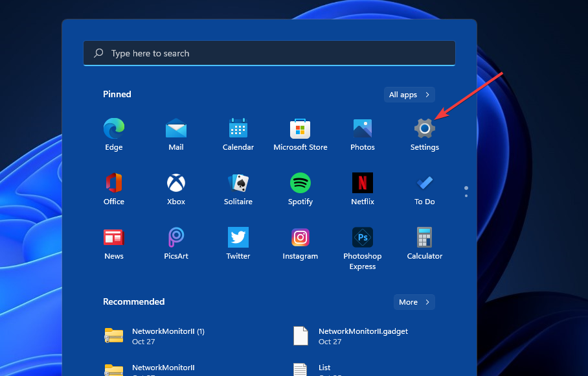Click the Type here to search box
588x376 pixels.
[x=269, y=53]
